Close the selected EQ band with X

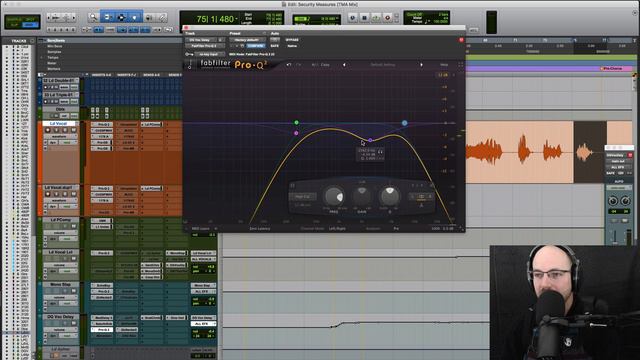click(x=431, y=185)
